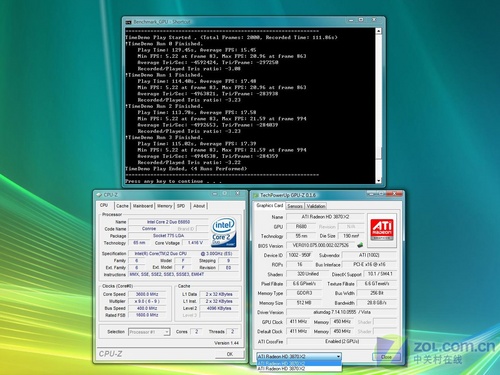The image size is (500, 375).
Task: Click the Intel Core 2 Duo logo in CPU-Z
Action: click(x=224, y=232)
